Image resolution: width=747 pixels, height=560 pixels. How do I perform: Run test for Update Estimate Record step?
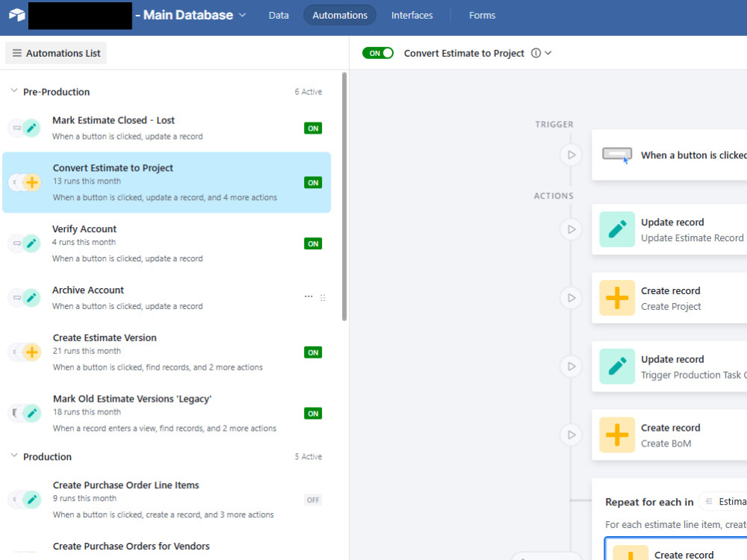click(571, 229)
